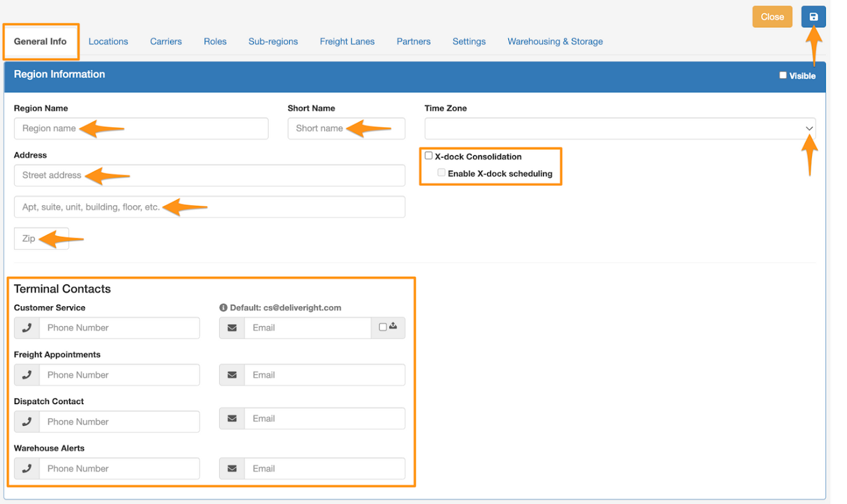Open the Carriers tab
This screenshot has height=504, width=847.
click(166, 41)
